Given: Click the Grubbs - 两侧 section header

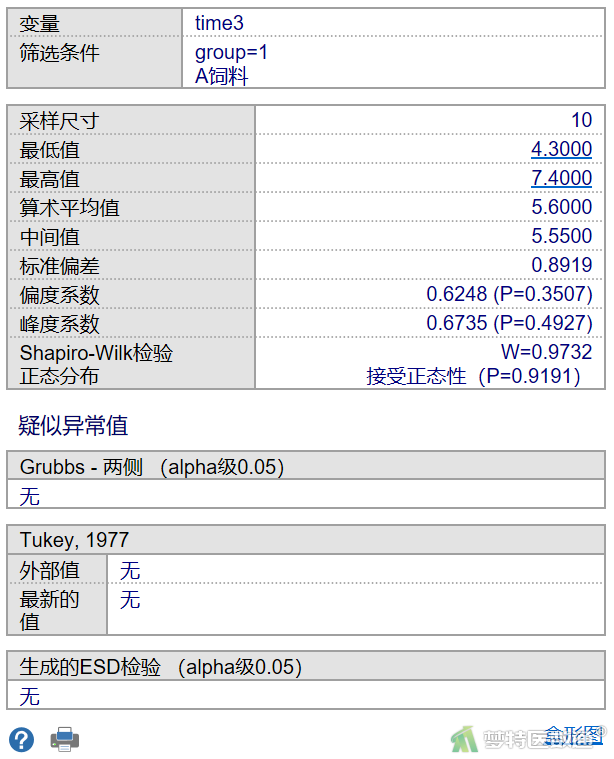Looking at the screenshot, I should [x=152, y=467].
